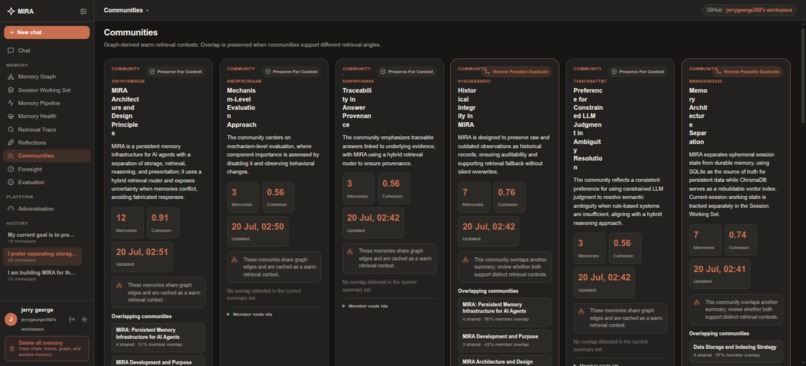Click graph icon in Historical Integrity card note

466,260
